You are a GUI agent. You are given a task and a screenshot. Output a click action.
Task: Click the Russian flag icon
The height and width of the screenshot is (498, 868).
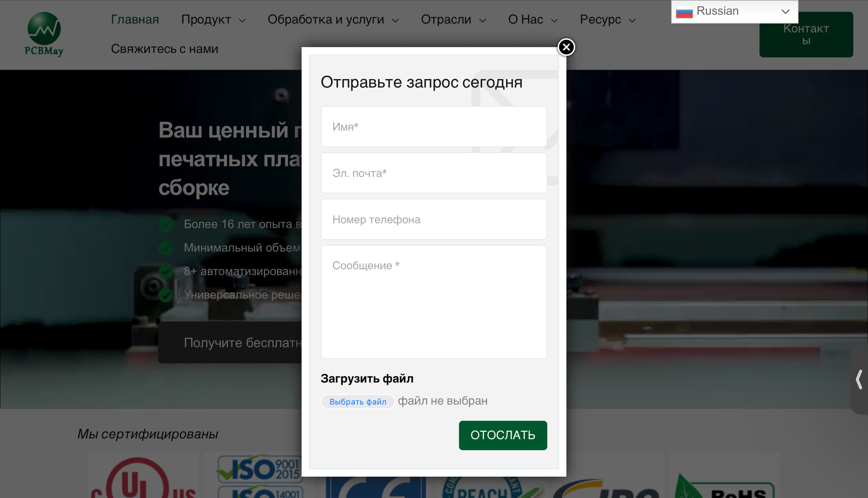click(684, 12)
